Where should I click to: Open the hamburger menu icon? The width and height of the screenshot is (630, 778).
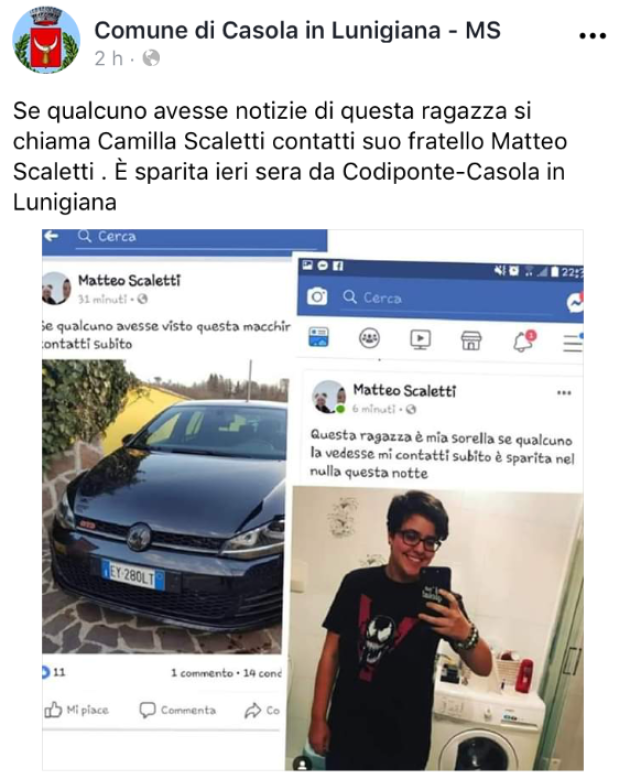[573, 343]
